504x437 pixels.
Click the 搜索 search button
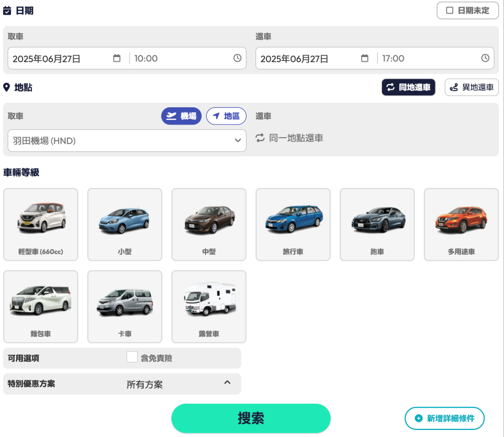(x=250, y=418)
